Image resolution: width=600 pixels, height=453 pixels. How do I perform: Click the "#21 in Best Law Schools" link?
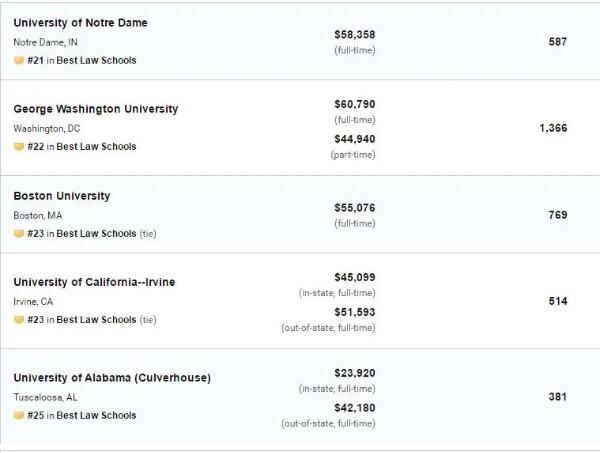[82, 61]
